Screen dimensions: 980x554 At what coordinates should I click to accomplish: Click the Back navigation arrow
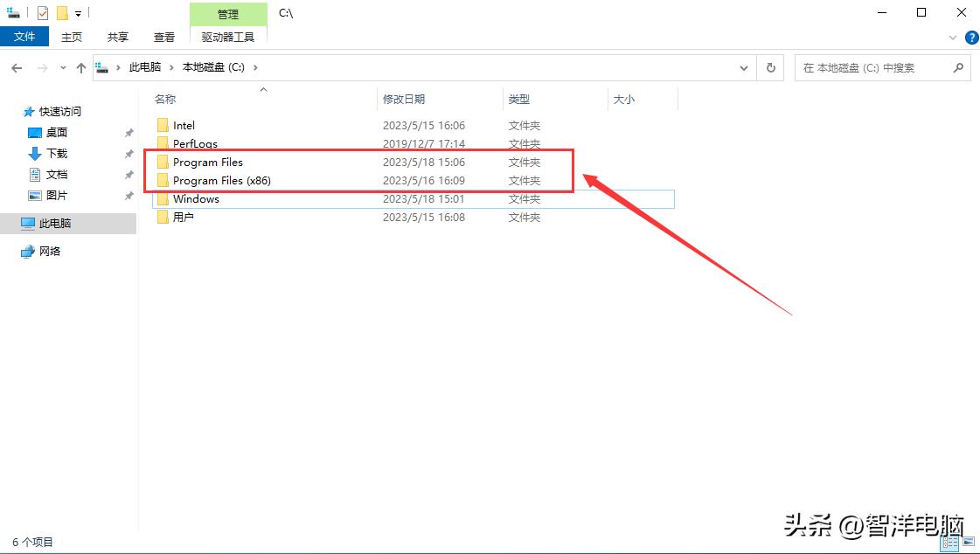[x=17, y=67]
